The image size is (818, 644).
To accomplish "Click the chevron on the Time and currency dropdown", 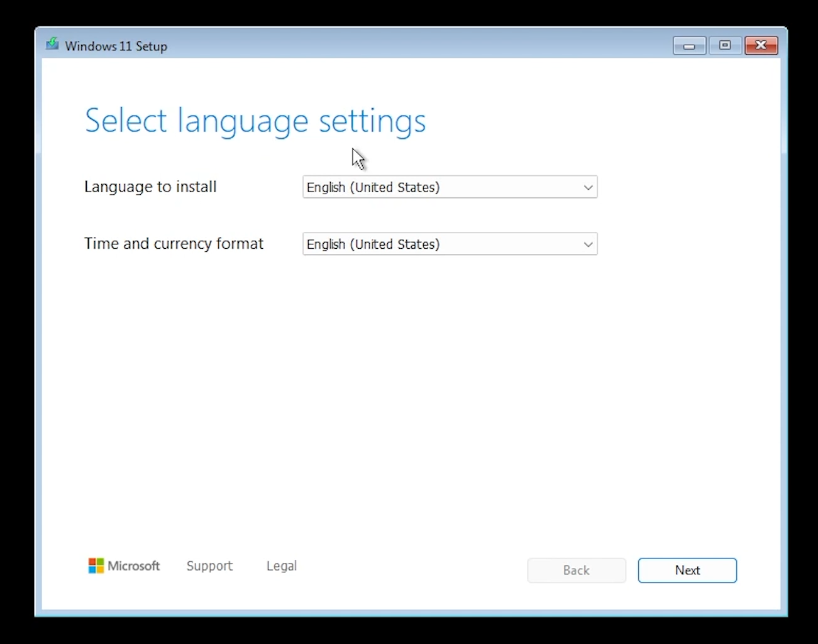I will tap(588, 244).
